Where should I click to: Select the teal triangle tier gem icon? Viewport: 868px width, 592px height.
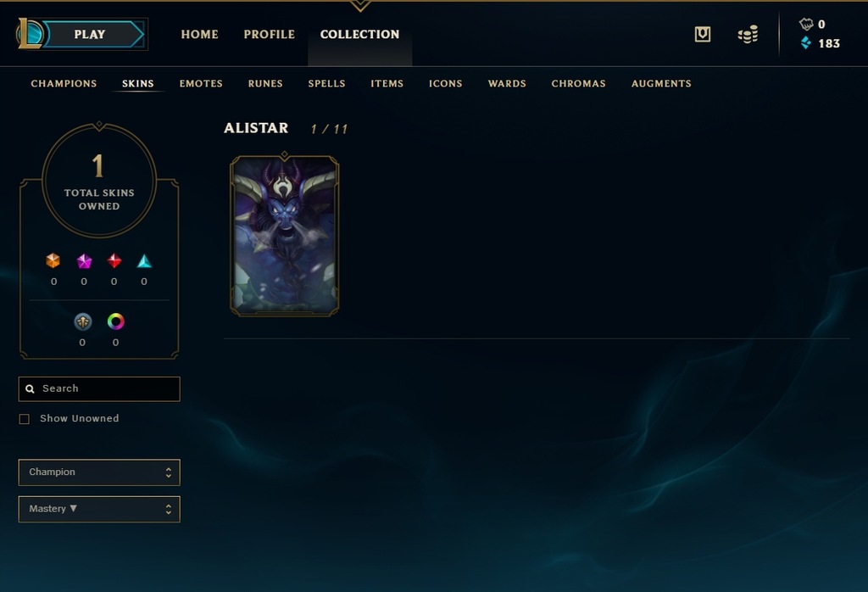click(144, 261)
